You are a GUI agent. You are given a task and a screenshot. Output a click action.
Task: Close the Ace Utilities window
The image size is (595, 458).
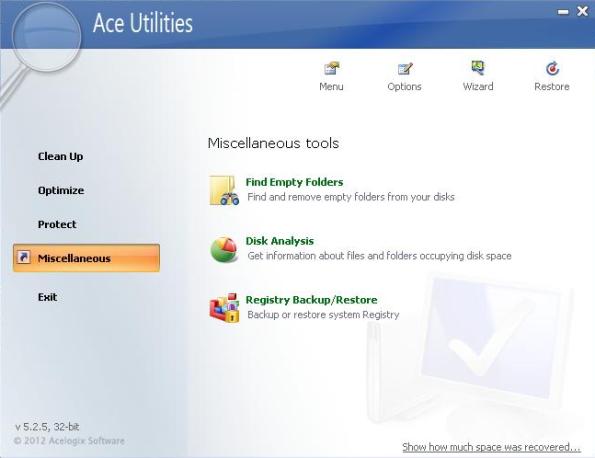(582, 11)
